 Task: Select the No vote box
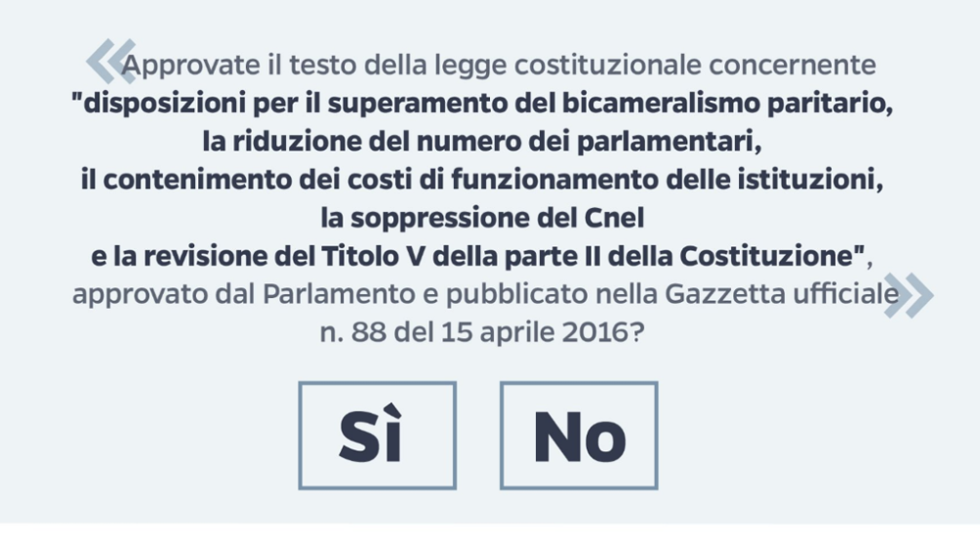tap(579, 435)
